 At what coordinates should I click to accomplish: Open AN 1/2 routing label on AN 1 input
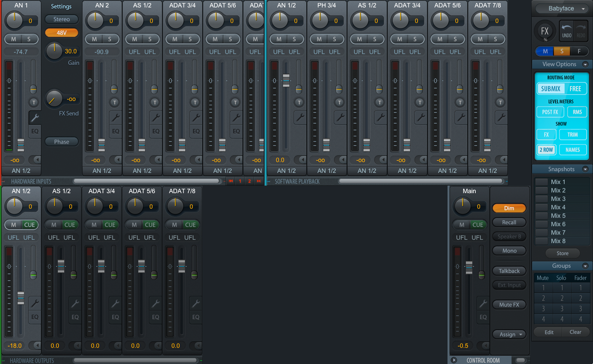[21, 171]
